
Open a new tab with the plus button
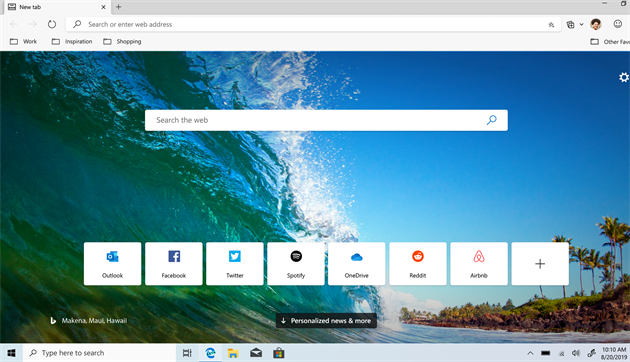(119, 7)
